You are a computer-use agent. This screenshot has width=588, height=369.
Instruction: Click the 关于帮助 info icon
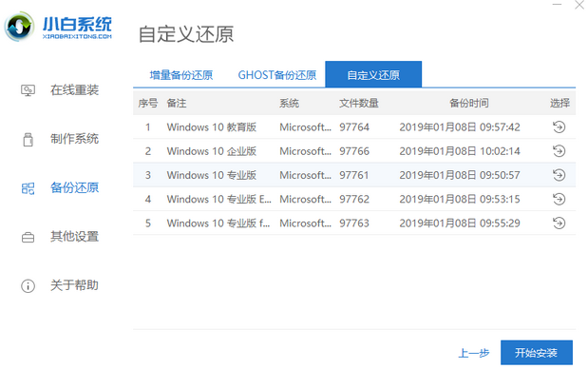(28, 286)
